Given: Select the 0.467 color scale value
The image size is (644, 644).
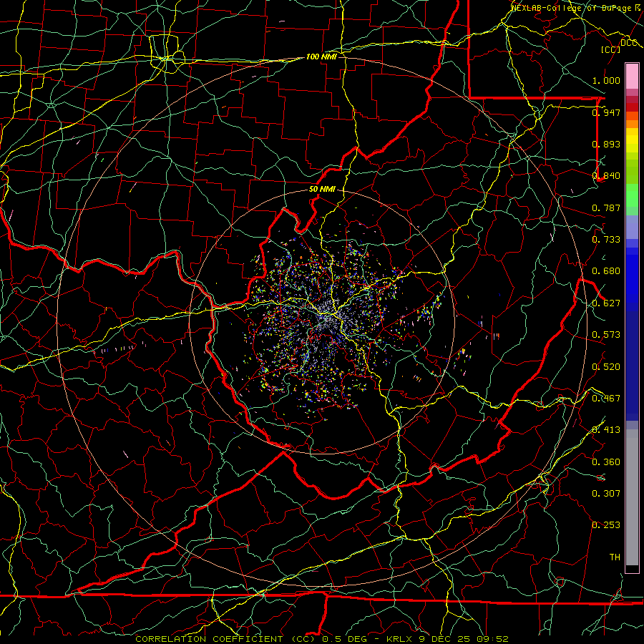Looking at the screenshot, I should click(x=606, y=399).
